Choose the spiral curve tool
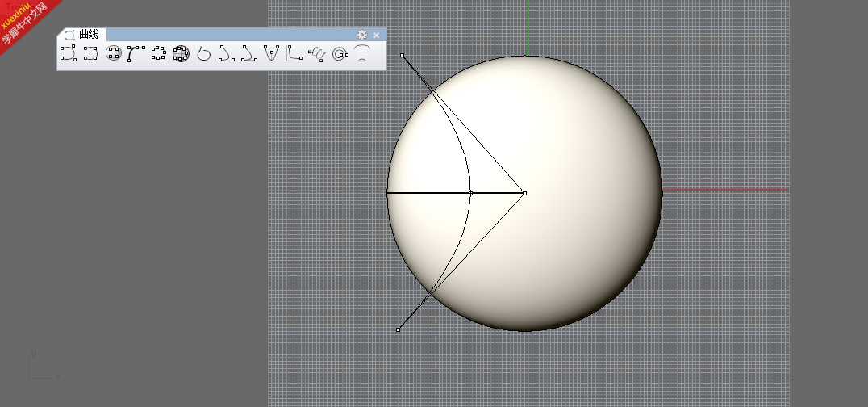The width and height of the screenshot is (868, 407). tap(340, 54)
